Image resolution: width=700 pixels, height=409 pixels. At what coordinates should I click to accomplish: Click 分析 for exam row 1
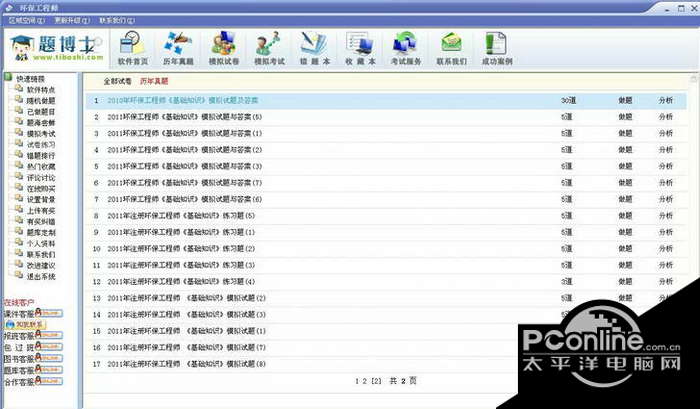[665, 100]
